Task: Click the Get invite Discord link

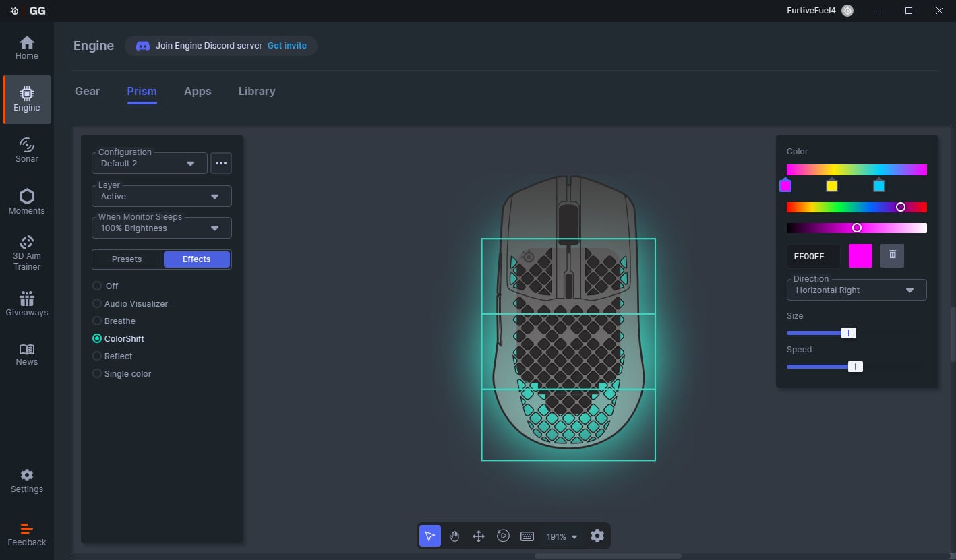Action: tap(287, 46)
